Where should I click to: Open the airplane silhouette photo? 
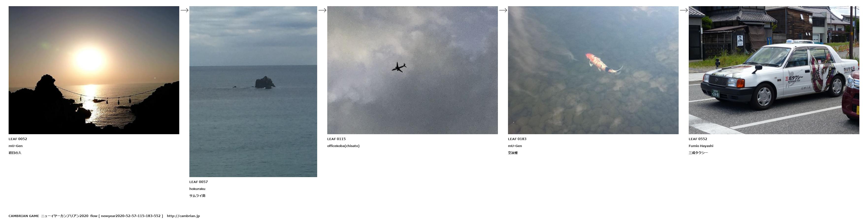pos(412,70)
